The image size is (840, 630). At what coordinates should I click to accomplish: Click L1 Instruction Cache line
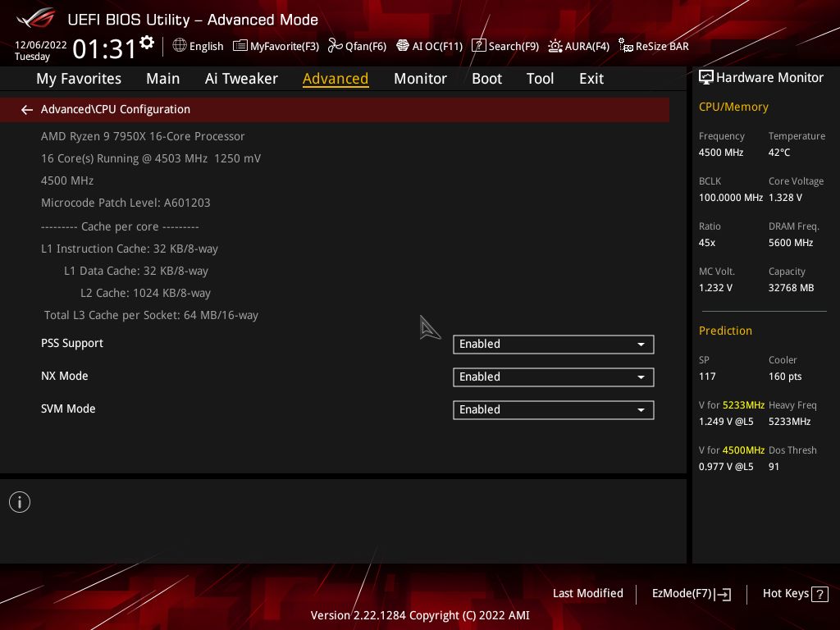pos(130,249)
